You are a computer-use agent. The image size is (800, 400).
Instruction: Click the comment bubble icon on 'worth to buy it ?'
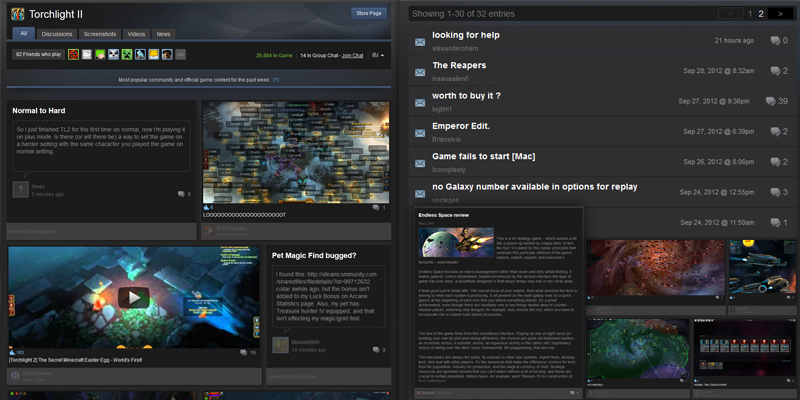click(768, 101)
